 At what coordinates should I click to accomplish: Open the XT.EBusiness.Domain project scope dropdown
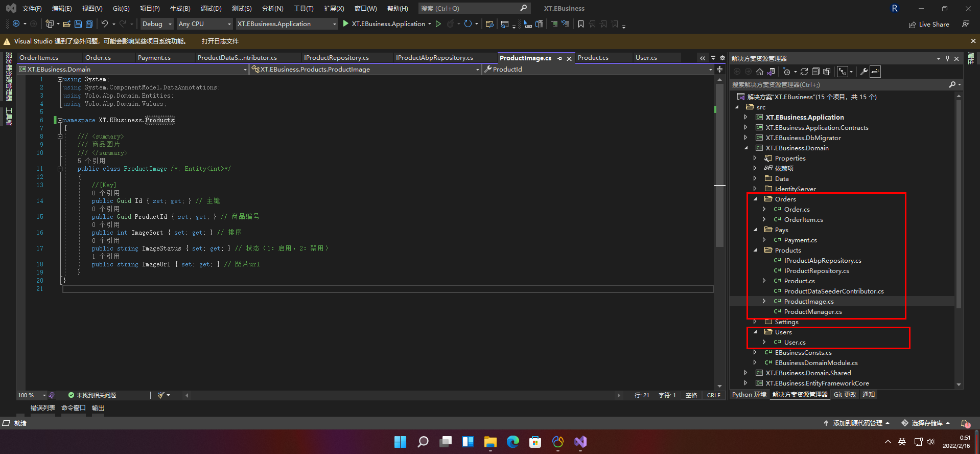click(x=133, y=70)
